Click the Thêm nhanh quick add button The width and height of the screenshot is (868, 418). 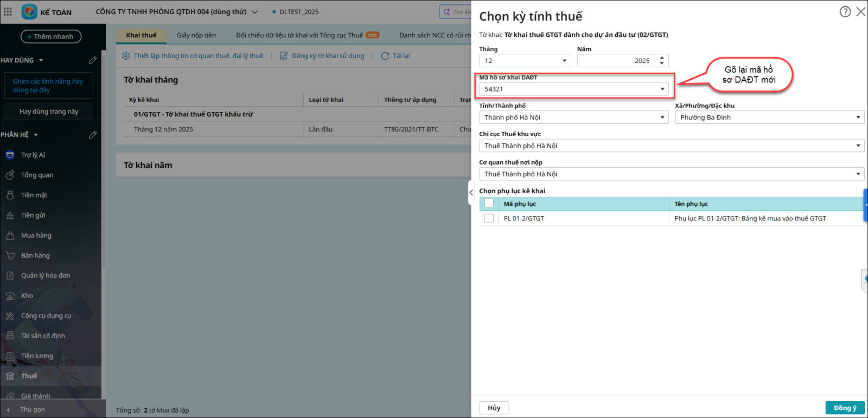point(51,36)
